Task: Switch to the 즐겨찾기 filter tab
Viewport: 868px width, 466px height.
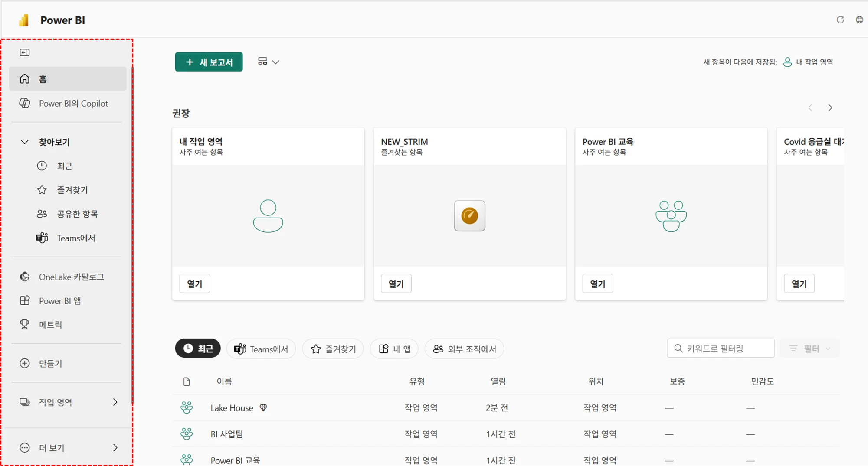Action: point(333,349)
